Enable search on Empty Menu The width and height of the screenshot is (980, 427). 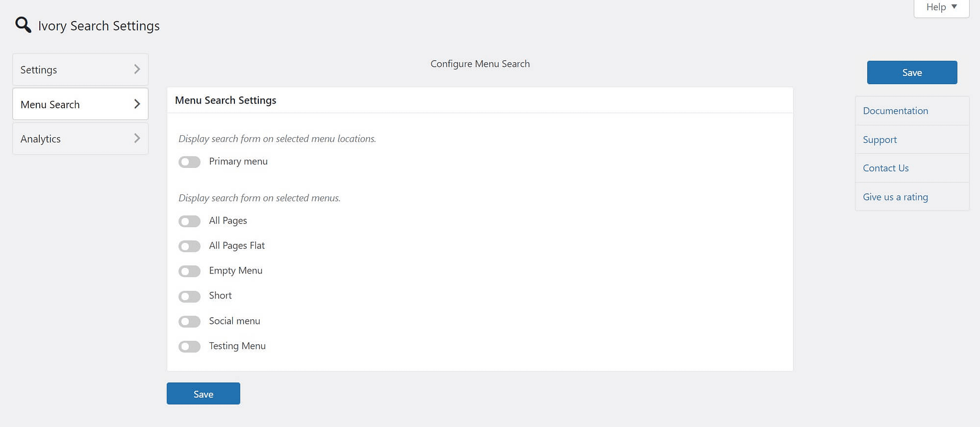click(189, 271)
